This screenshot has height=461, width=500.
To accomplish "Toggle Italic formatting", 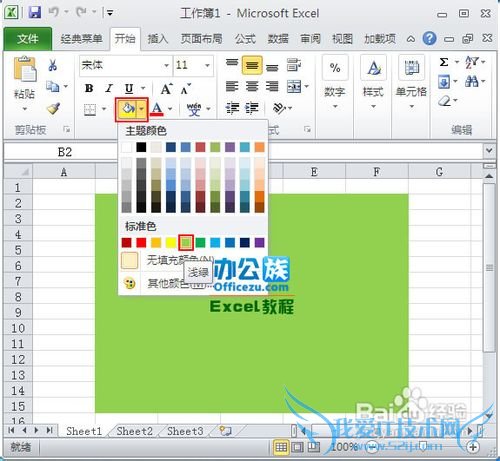I will (109, 88).
